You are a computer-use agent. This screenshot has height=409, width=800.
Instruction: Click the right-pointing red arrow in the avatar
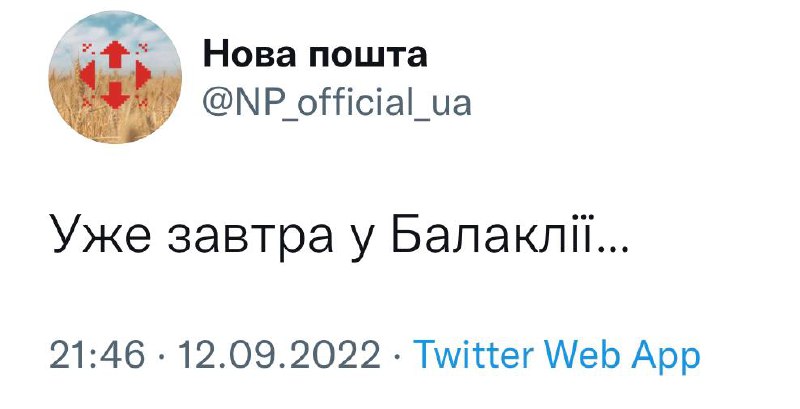(x=140, y=75)
